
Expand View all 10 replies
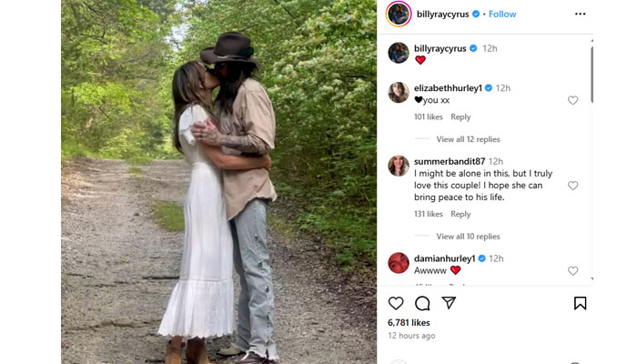point(468,237)
